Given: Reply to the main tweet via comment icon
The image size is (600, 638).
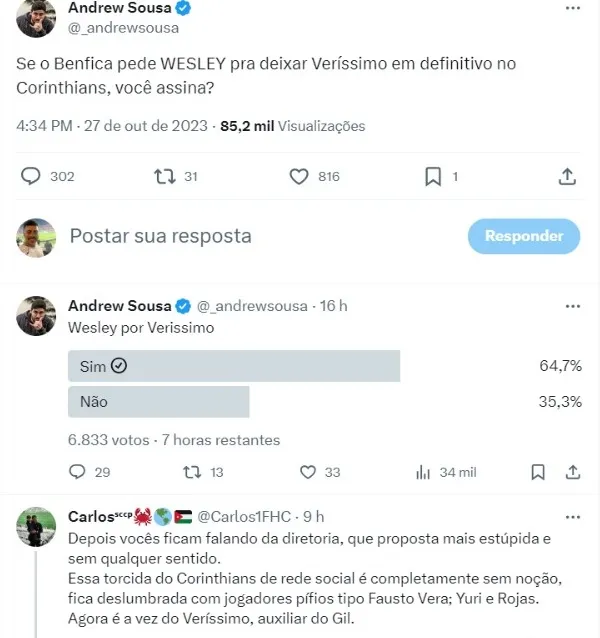Looking at the screenshot, I should (31, 176).
